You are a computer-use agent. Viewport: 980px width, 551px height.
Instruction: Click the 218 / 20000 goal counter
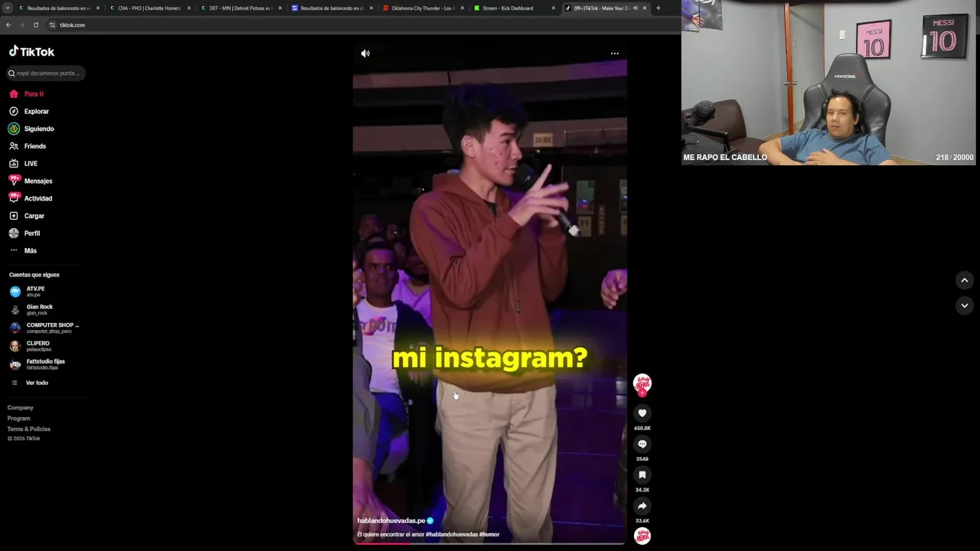[x=955, y=158]
